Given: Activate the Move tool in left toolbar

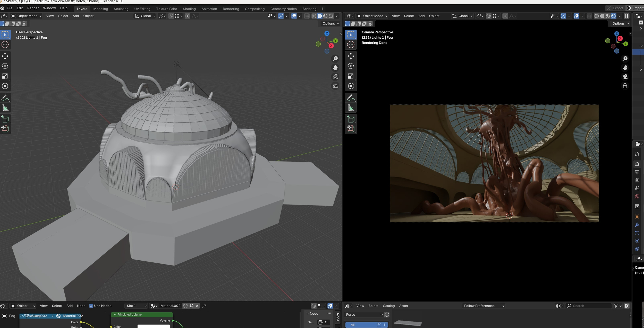Looking at the screenshot, I should tap(5, 56).
